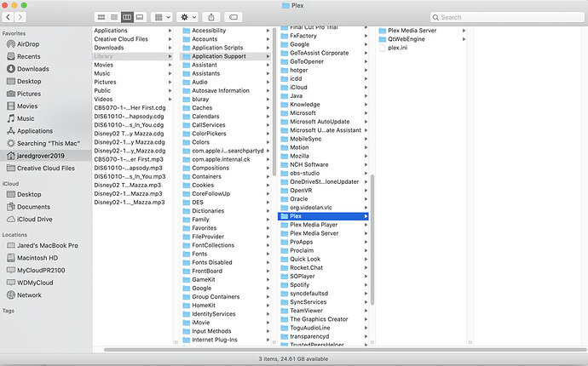Expand the Accessibility folder arrow
Screen dimensions: 588x366
[268, 31]
